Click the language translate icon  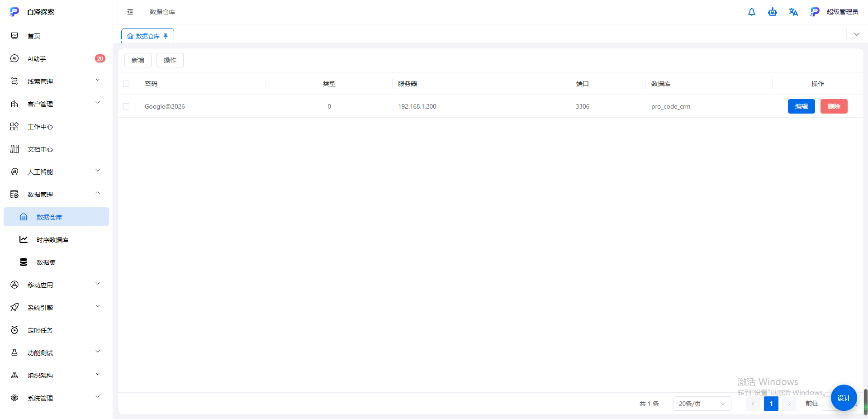point(793,12)
